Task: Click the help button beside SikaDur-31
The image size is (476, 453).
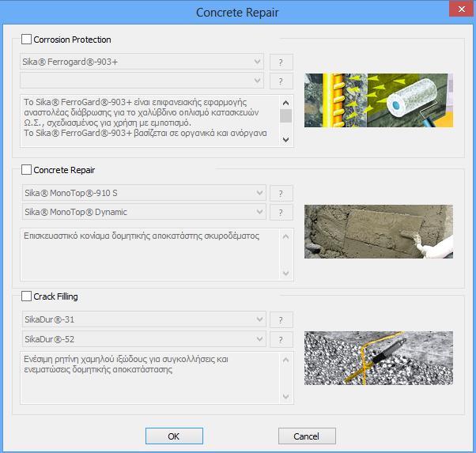Action: pyautogui.click(x=281, y=319)
